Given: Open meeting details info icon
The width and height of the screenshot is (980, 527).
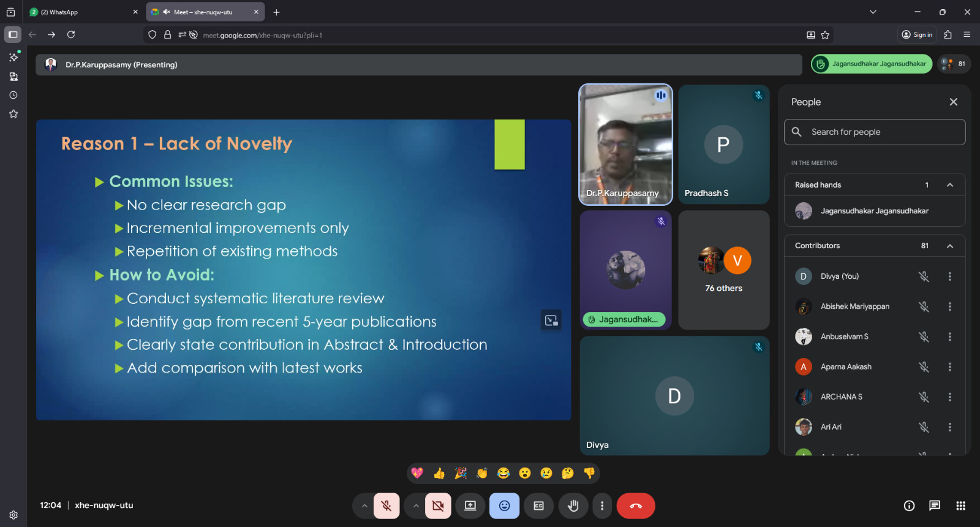Looking at the screenshot, I should 909,506.
